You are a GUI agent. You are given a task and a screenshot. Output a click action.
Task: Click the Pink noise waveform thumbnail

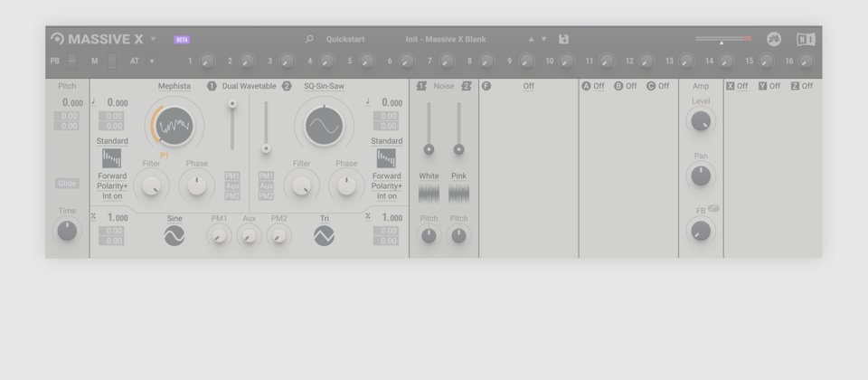click(x=458, y=193)
